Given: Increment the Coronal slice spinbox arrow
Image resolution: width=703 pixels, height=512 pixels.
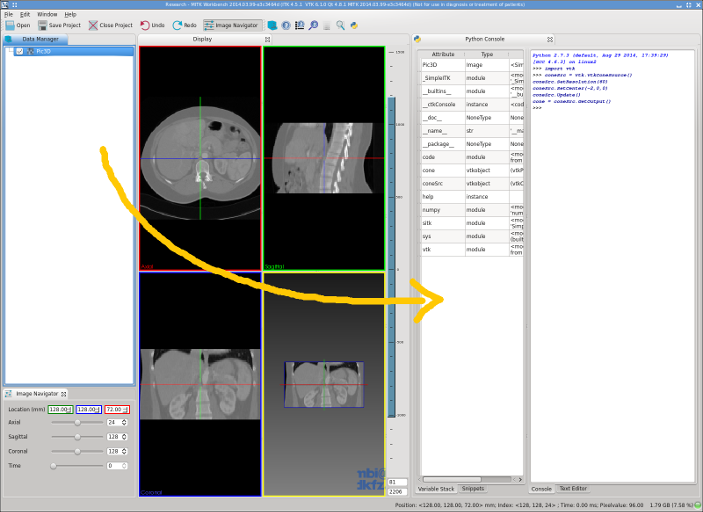Looking at the screenshot, I should pyautogui.click(x=124, y=450).
